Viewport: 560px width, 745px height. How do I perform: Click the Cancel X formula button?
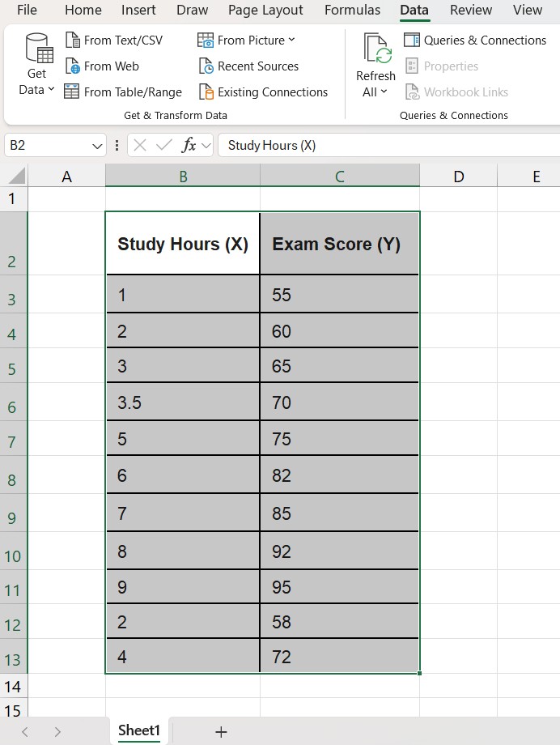click(140, 145)
